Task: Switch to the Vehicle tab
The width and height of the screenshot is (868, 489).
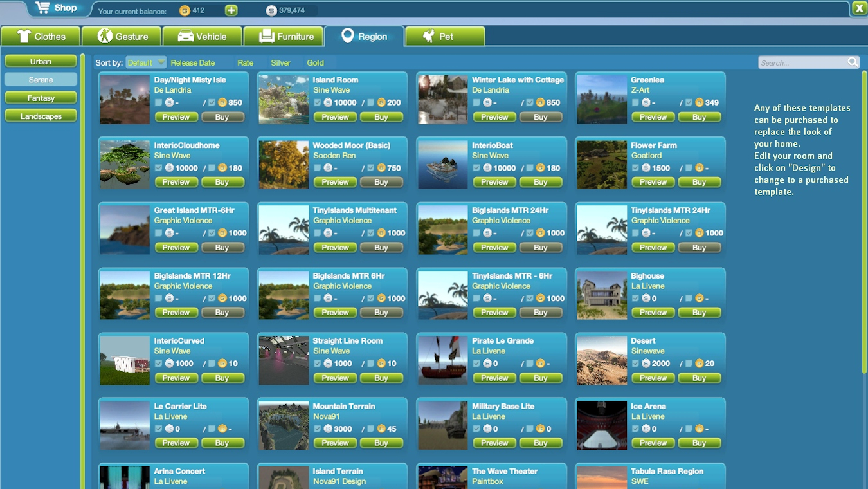Action: pos(203,37)
